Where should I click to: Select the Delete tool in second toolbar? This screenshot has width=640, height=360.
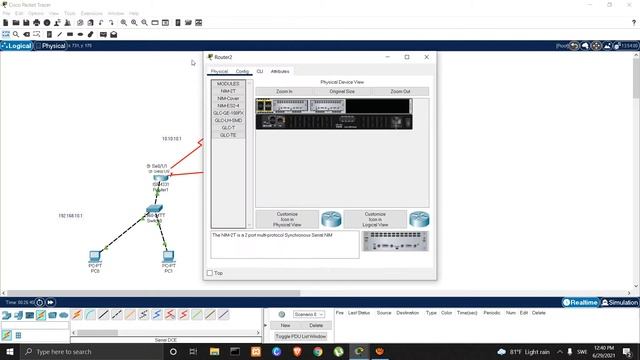(x=27, y=35)
